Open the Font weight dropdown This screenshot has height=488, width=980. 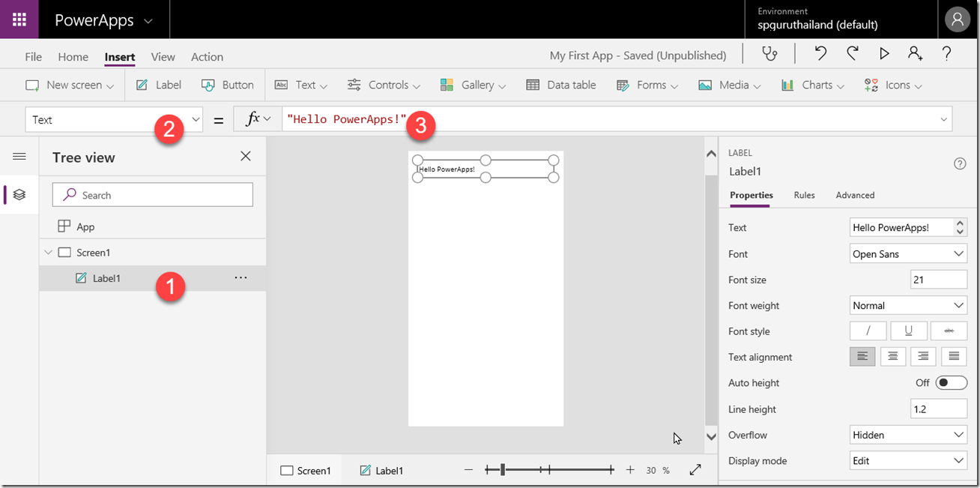tap(909, 305)
